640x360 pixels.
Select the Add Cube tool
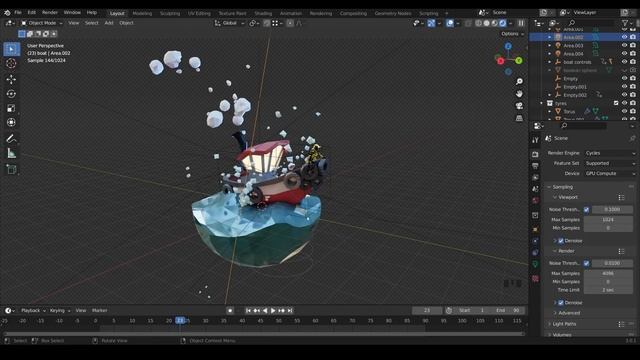coord(11,169)
